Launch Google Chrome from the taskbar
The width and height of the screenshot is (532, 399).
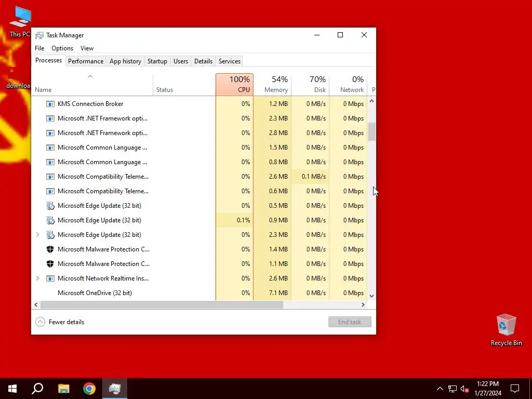(89, 389)
